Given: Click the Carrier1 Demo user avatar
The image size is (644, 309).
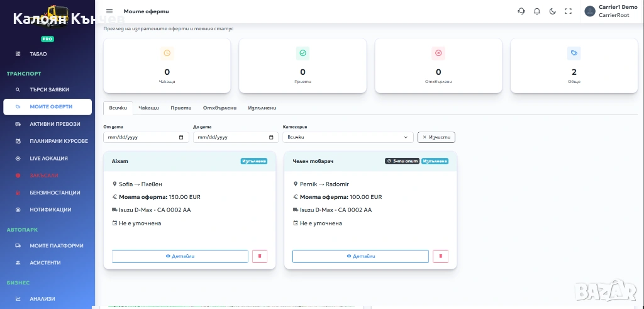Looking at the screenshot, I should point(589,11).
